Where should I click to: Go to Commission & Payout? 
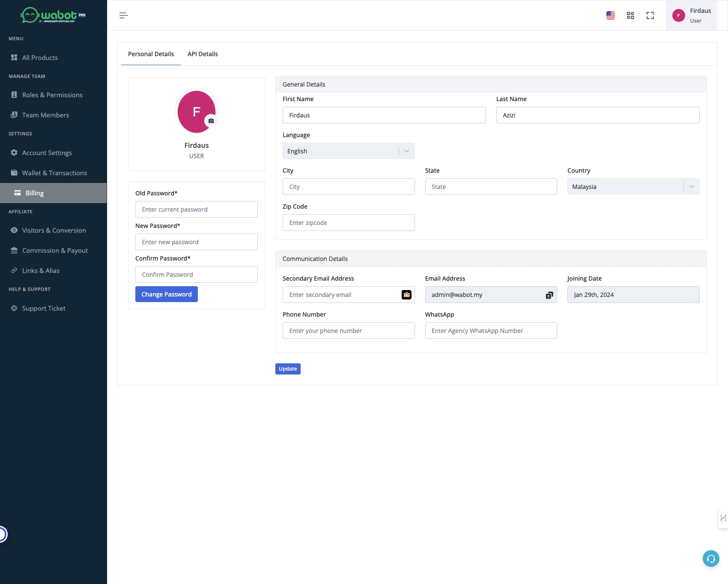53,250
